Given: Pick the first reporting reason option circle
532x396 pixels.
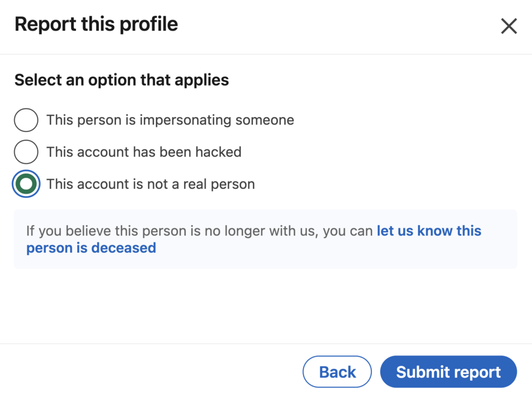Looking at the screenshot, I should pos(26,120).
